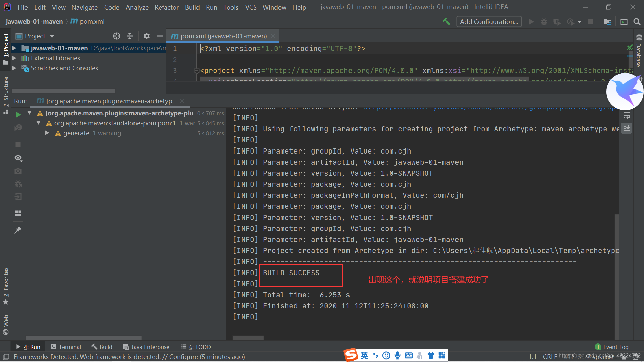
Task: Click the console vertical scrollbar thumb
Action: point(616,277)
